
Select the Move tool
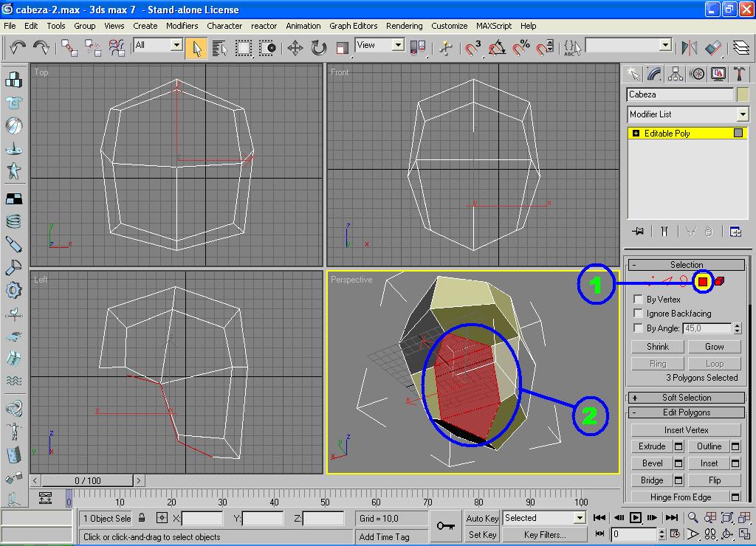pos(295,48)
